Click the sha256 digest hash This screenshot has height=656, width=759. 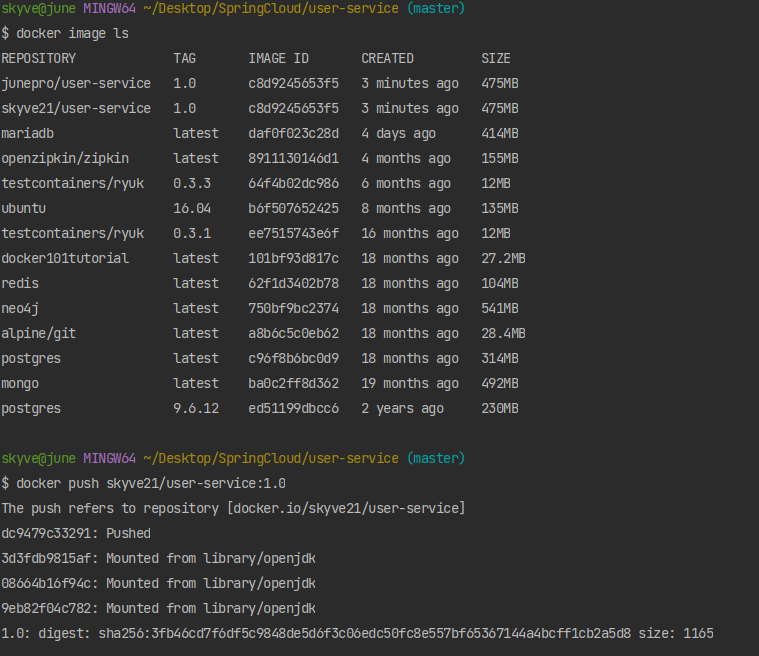[x=365, y=634]
